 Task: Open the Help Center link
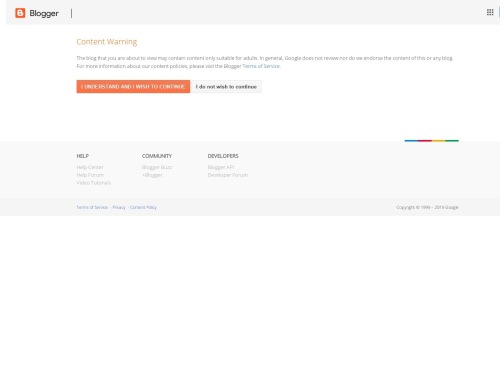(x=90, y=167)
